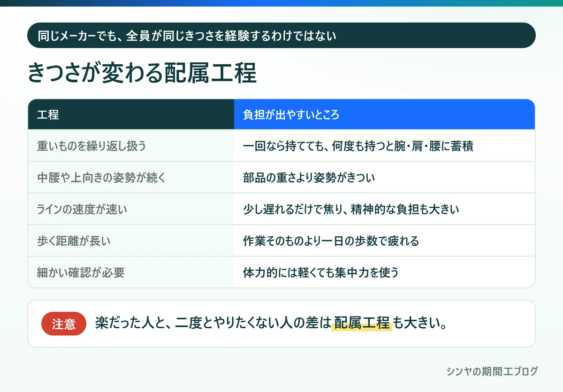Select the cell 体力的には軽くても集中力を使う
The width and height of the screenshot is (563, 392).
click(x=384, y=272)
